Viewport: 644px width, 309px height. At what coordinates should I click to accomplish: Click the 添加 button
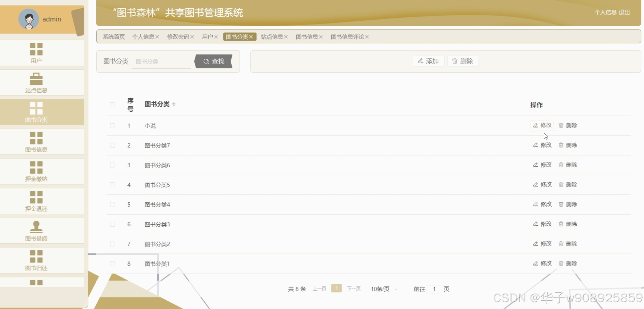click(x=428, y=61)
